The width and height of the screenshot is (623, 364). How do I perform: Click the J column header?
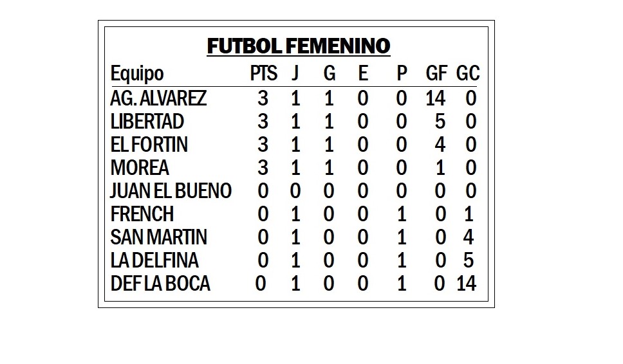tap(295, 74)
